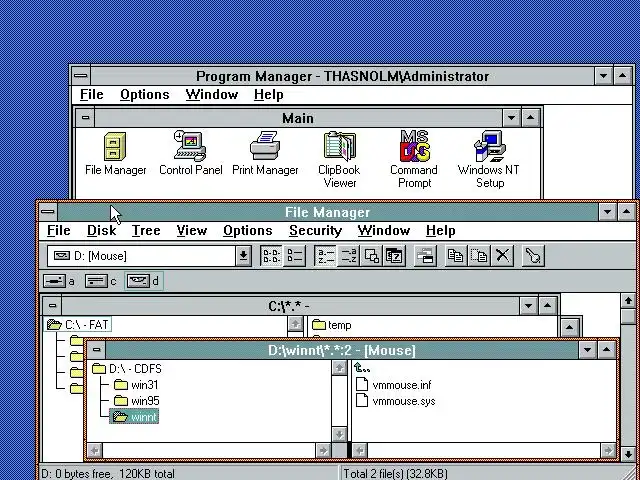Sort files by type toolbar button
The width and height of the screenshot is (640, 480).
pos(349,256)
